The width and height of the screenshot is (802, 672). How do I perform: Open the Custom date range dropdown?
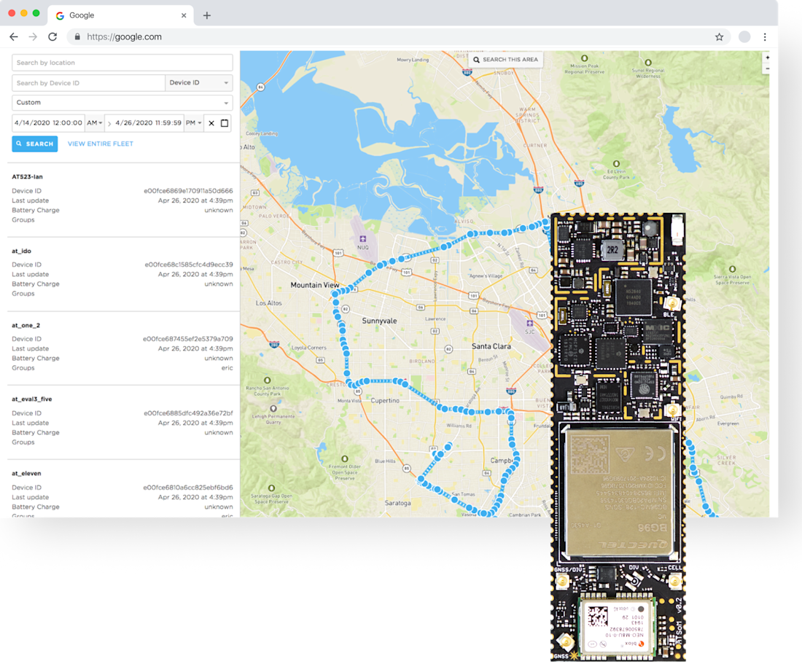(122, 103)
